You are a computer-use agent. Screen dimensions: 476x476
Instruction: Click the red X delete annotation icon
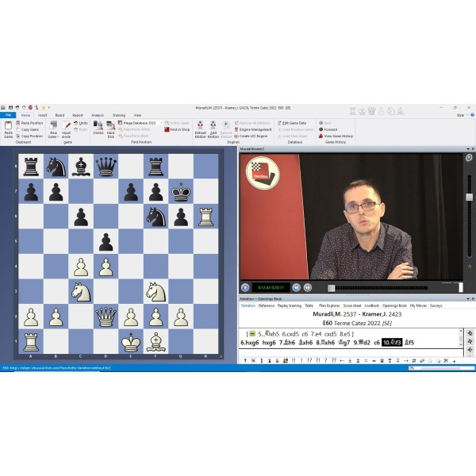[x=253, y=361]
